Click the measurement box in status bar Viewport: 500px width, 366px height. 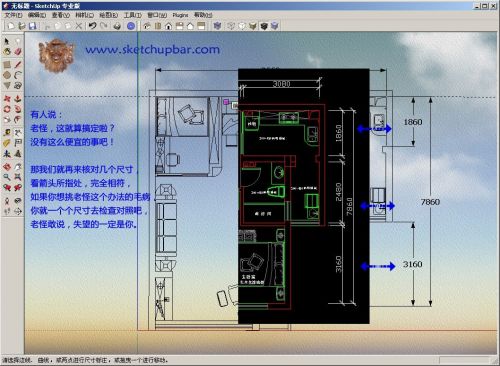[x=464, y=360]
